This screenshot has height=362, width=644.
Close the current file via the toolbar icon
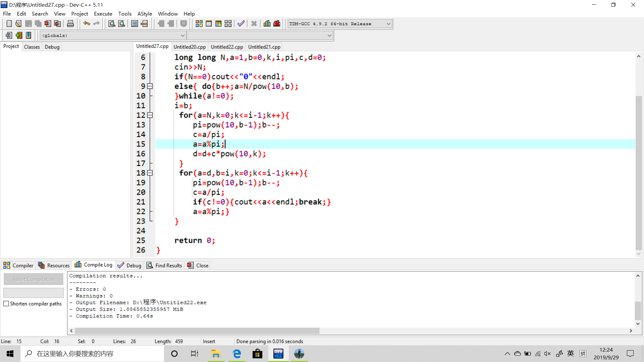coord(48,24)
